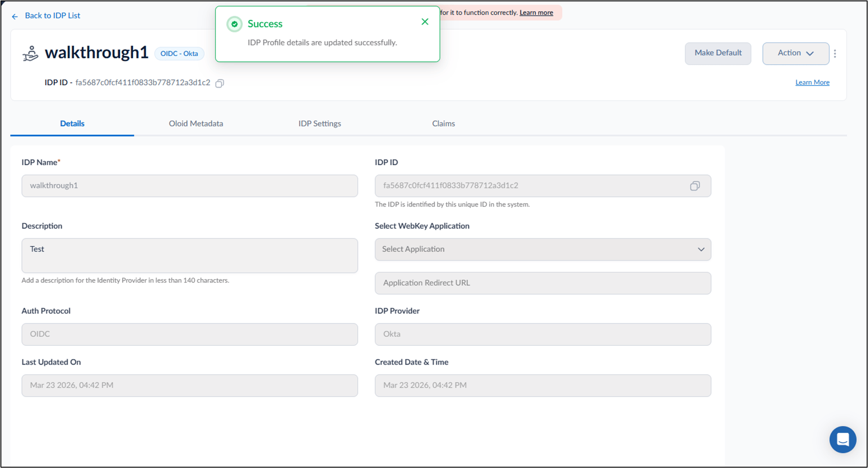Click the Auth Protocol OIDC field
This screenshot has height=468, width=868.
point(190,334)
